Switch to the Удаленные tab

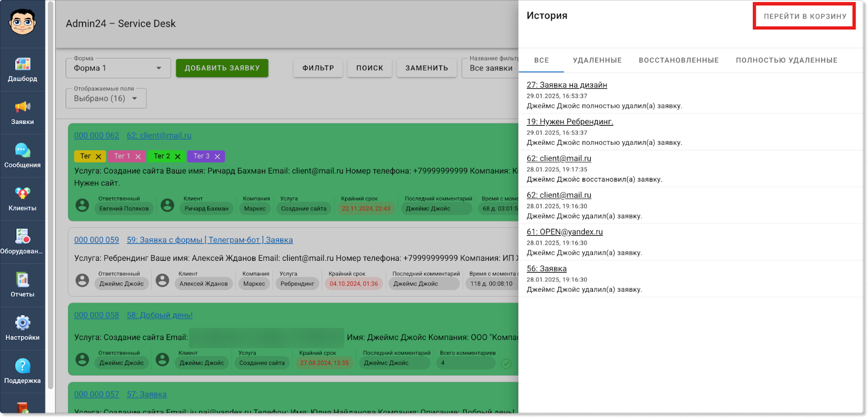click(x=597, y=60)
